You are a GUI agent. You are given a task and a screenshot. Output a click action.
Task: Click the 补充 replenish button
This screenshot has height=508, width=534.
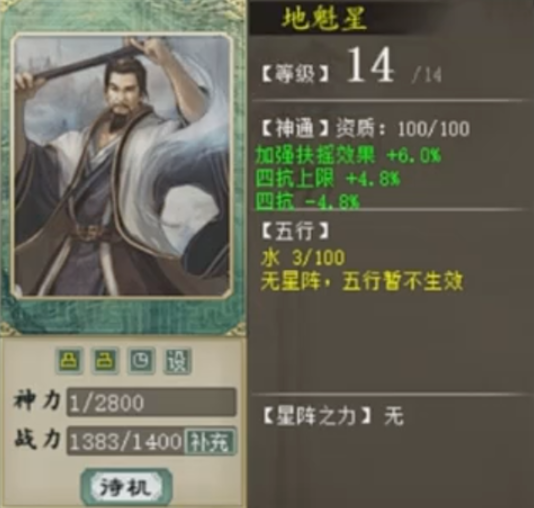point(209,441)
